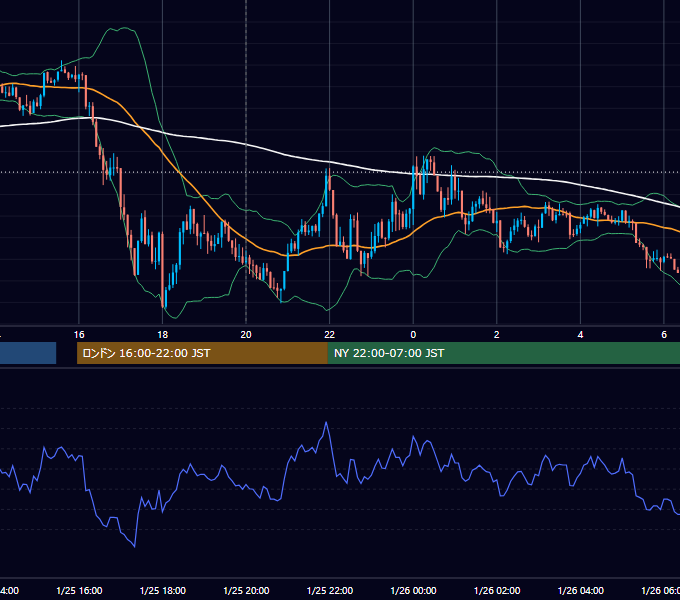Click the NY 22:00-07:00 JST session bar
This screenshot has height=600, width=680.
click(503, 353)
